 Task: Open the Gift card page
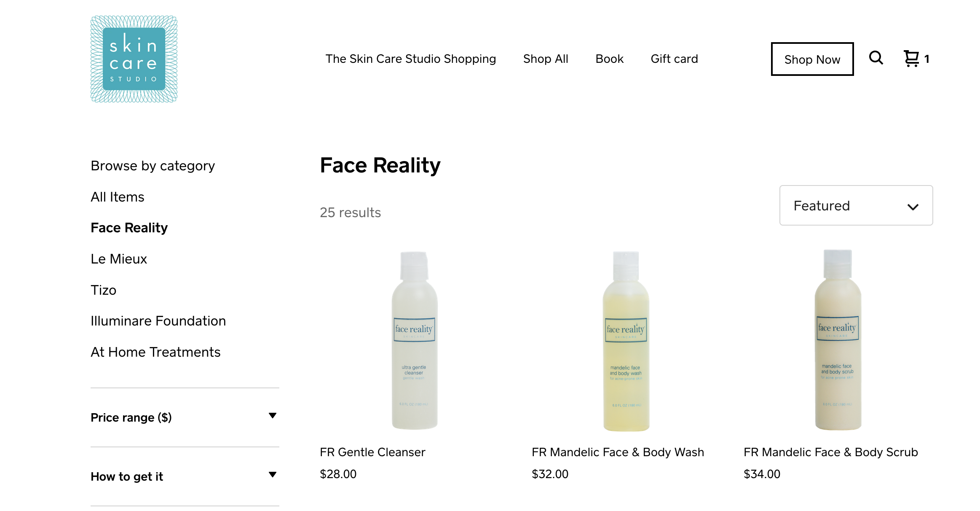pyautogui.click(x=674, y=59)
